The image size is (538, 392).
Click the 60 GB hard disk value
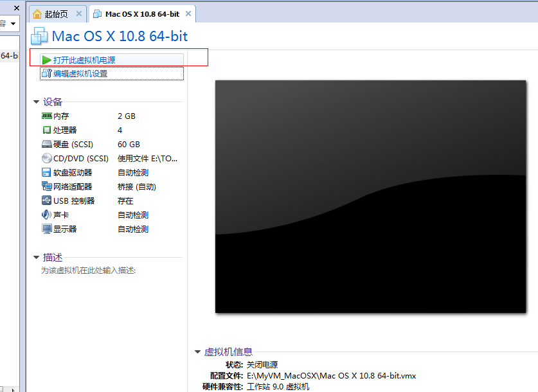[x=129, y=144]
